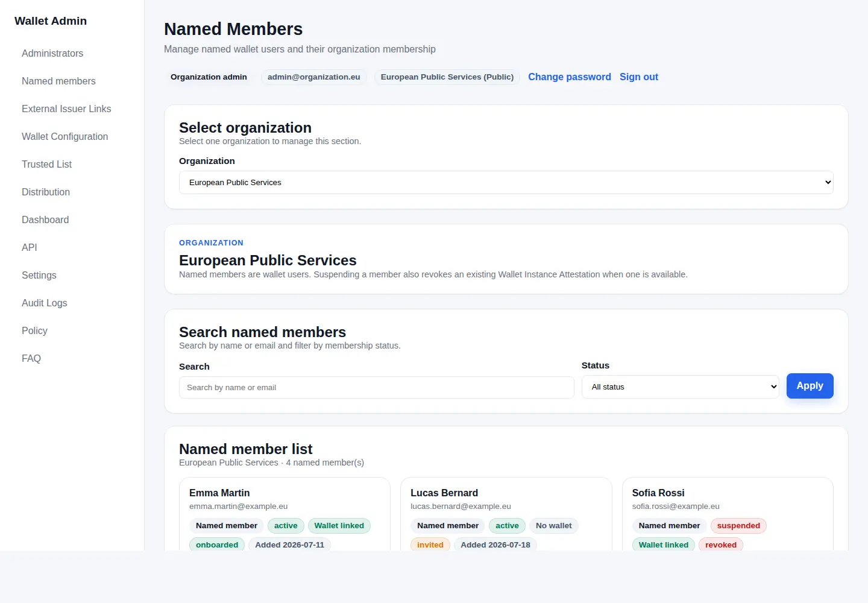Expand the Organization dropdown

[506, 182]
